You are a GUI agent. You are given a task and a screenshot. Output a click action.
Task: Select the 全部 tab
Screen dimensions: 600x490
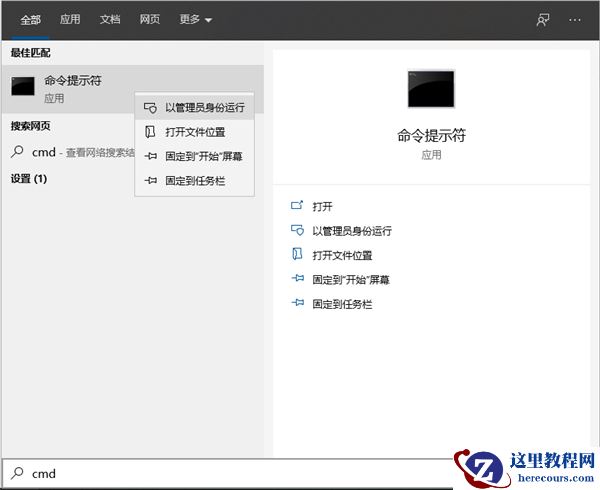[30, 20]
